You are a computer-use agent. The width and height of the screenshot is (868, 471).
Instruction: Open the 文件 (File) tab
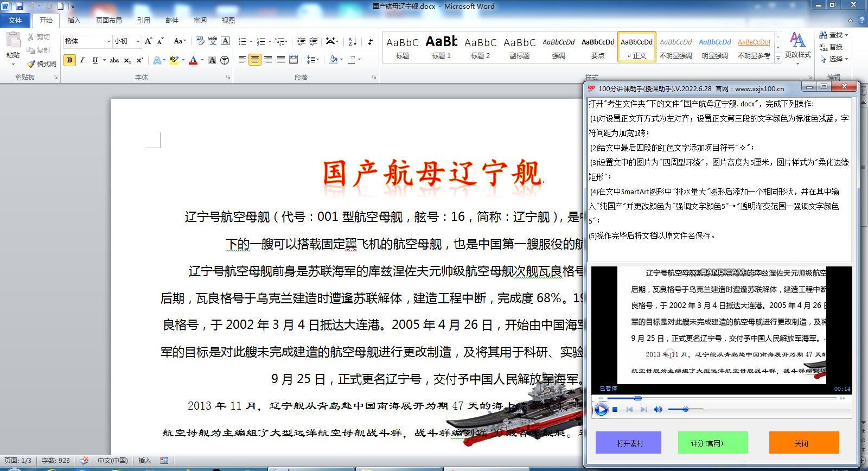15,20
